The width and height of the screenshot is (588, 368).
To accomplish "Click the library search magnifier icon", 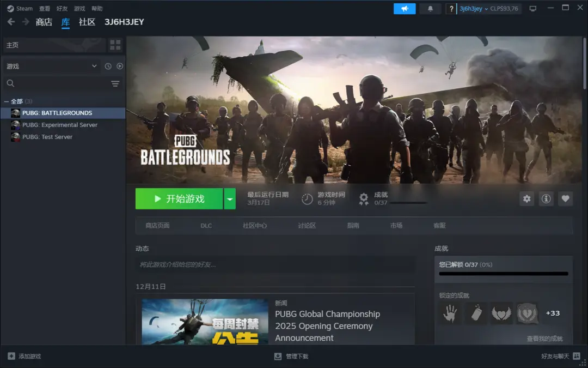I will [10, 83].
